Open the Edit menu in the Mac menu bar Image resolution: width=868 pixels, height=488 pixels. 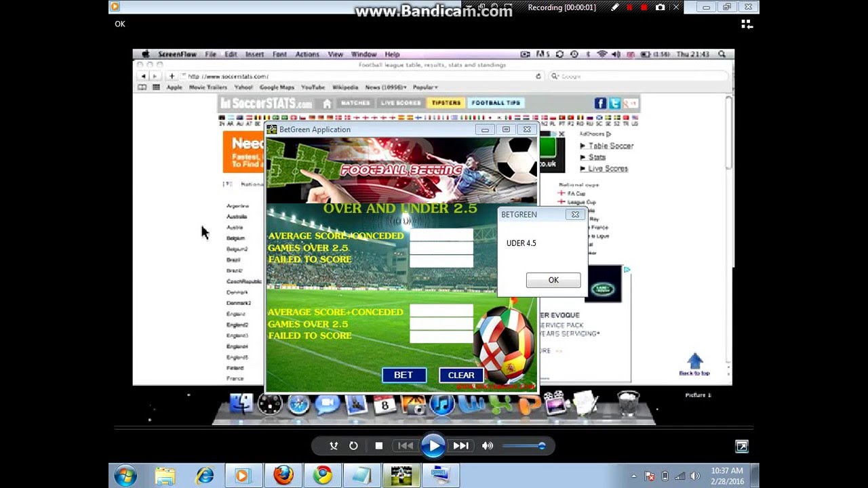point(231,54)
